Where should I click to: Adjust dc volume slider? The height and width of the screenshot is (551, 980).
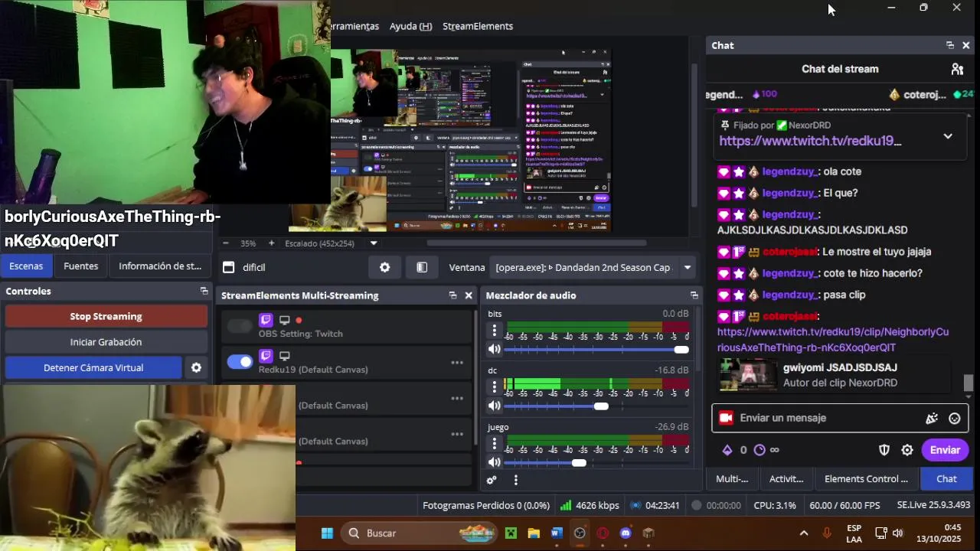(x=596, y=406)
